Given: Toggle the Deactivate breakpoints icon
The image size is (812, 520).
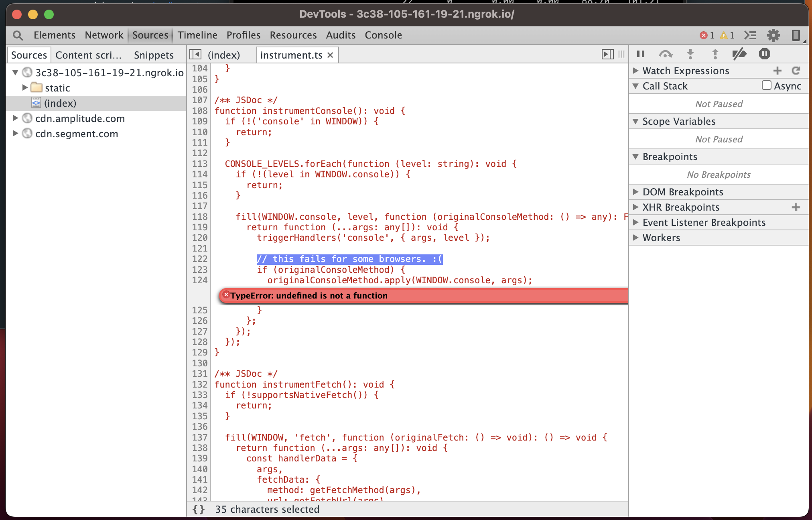Looking at the screenshot, I should click(x=740, y=54).
